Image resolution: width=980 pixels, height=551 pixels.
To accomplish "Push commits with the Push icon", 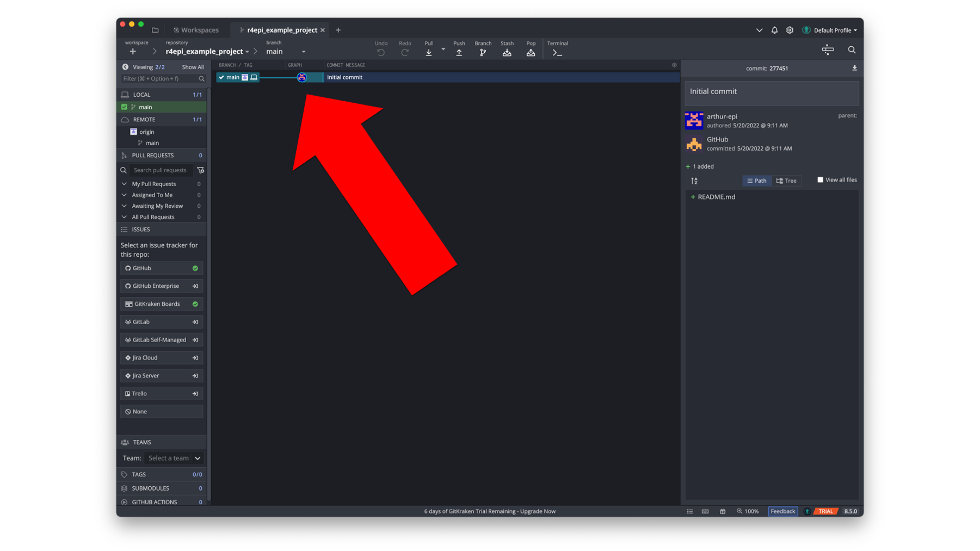I will pyautogui.click(x=459, y=52).
